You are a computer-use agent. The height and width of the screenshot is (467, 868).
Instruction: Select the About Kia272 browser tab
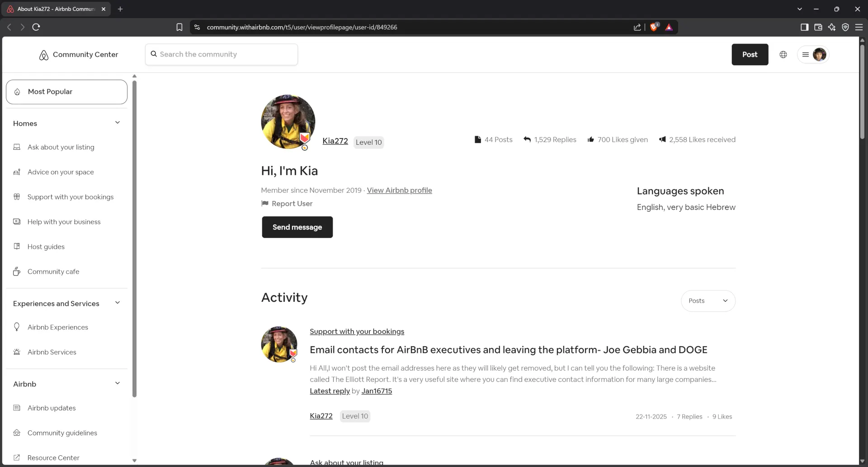[x=56, y=9]
